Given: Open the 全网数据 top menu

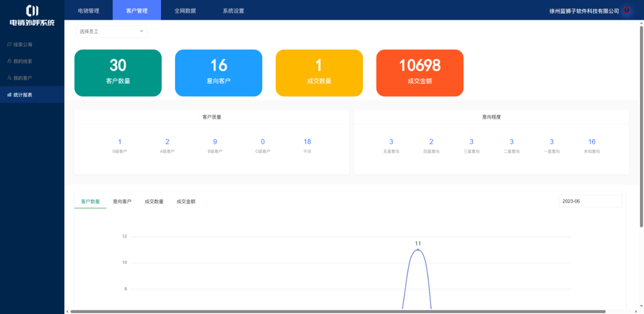Looking at the screenshot, I should [185, 11].
